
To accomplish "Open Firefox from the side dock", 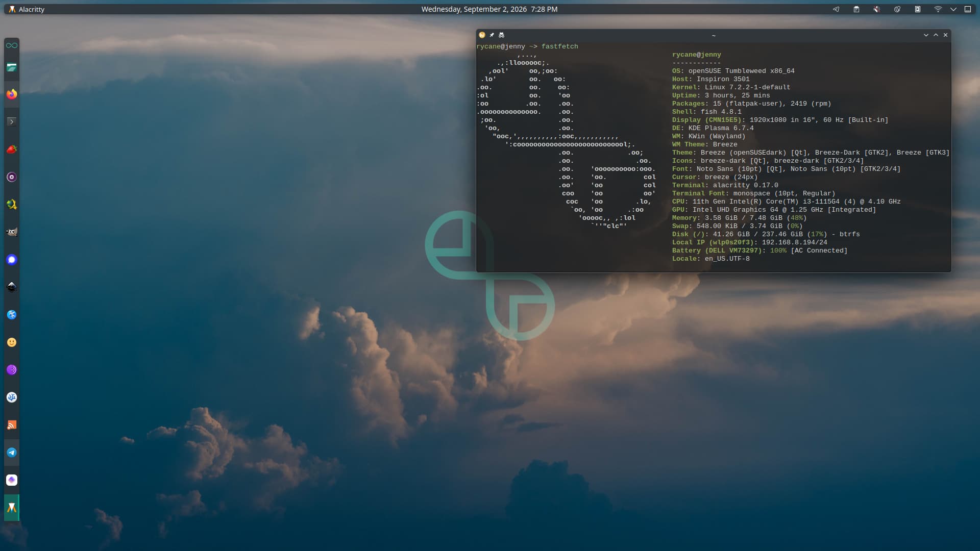I will (12, 94).
